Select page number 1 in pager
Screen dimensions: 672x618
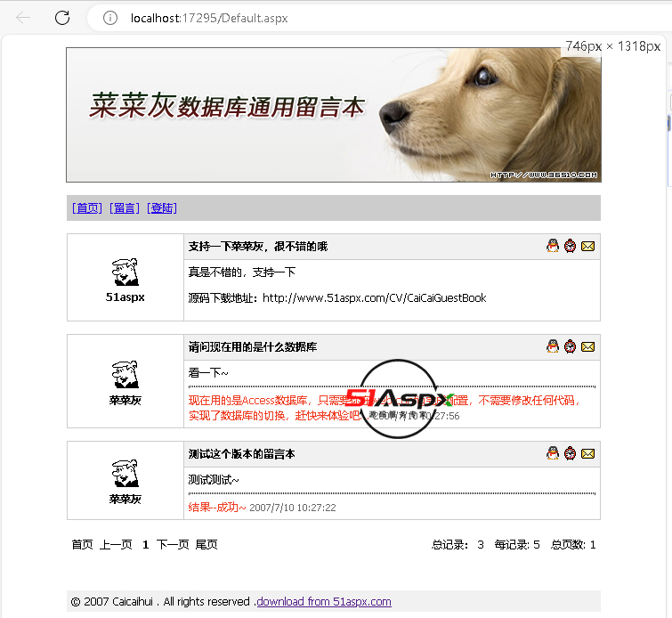(146, 545)
